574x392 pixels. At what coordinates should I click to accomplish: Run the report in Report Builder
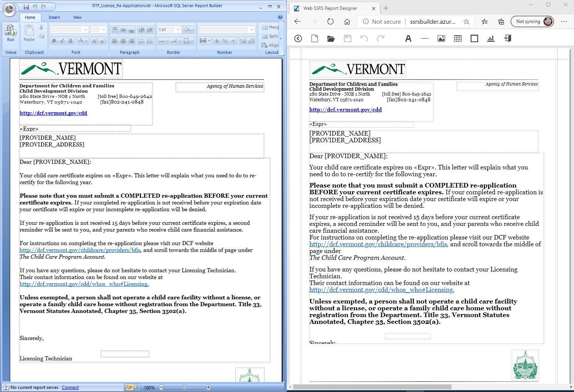point(11,33)
